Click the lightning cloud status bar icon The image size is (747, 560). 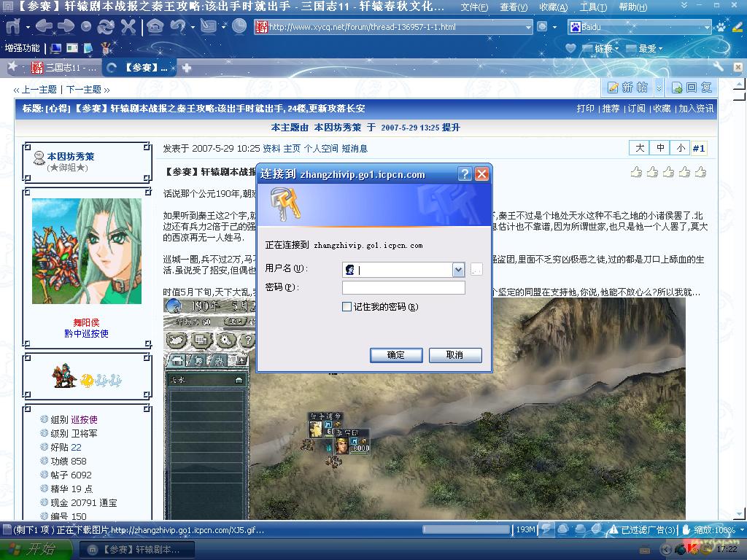546,529
